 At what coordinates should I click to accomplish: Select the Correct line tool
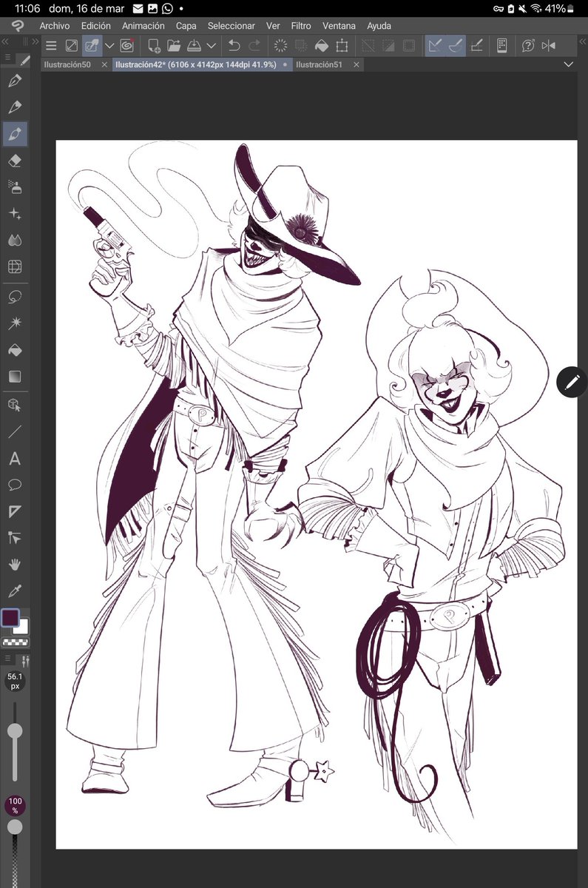pos(15,538)
